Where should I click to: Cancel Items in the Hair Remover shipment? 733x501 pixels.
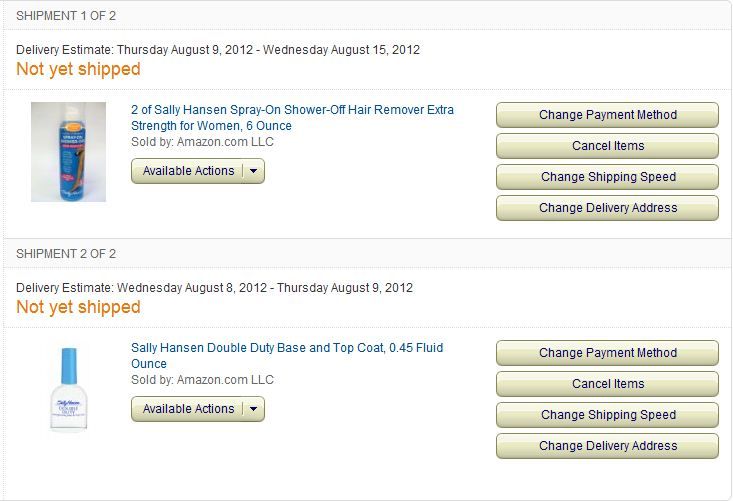click(607, 146)
